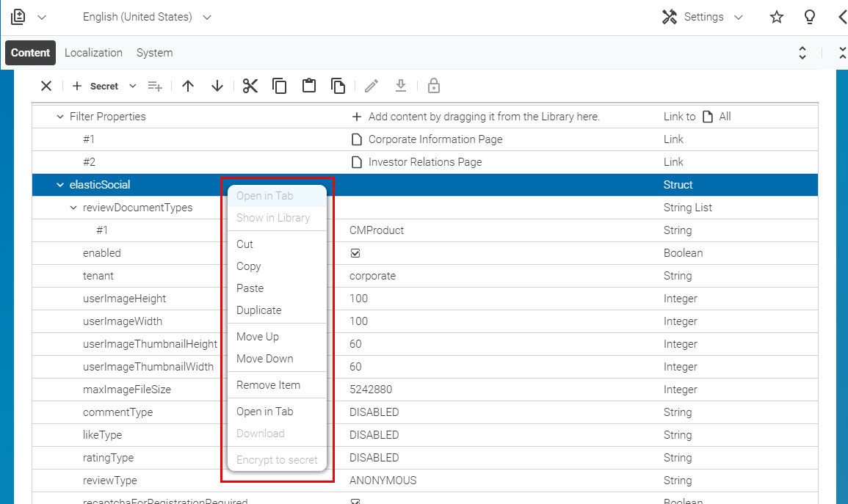
Task: Open the Settings dropdown menu
Action: click(702, 16)
